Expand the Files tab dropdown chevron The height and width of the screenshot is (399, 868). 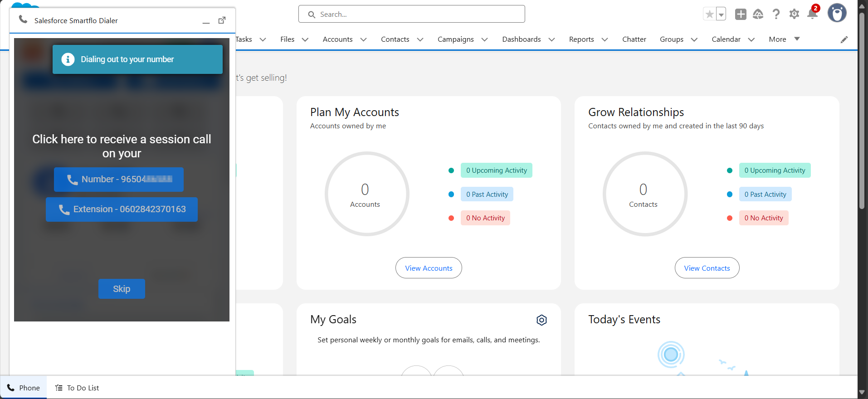point(305,39)
